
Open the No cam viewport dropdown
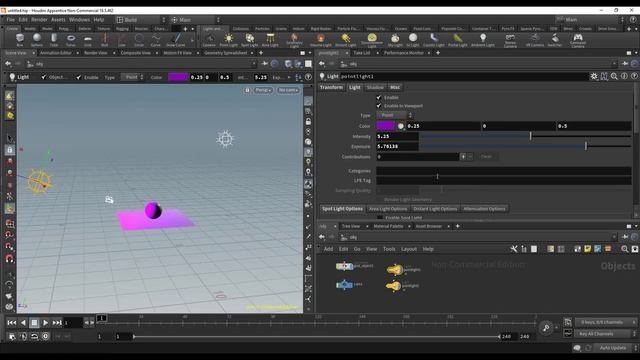pos(288,90)
